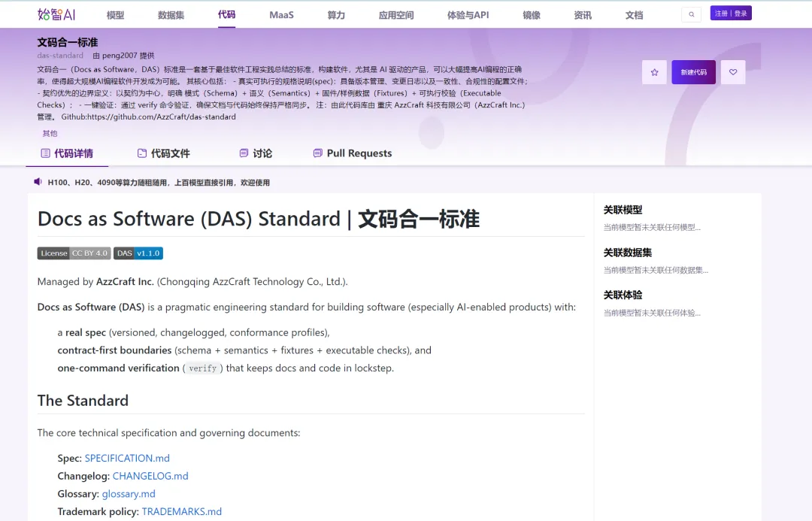Like the project with the heart icon
This screenshot has width=812, height=521.
733,72
